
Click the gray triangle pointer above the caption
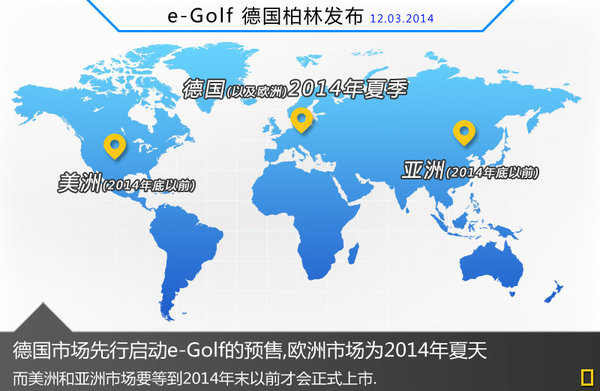[x=43, y=318]
